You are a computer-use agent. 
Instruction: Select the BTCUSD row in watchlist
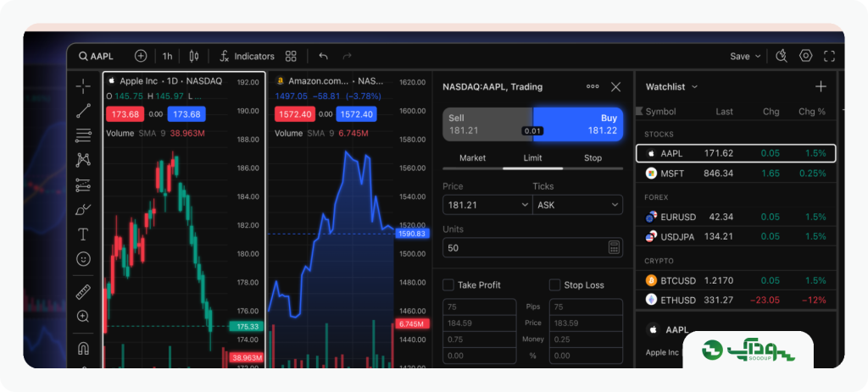click(x=736, y=280)
